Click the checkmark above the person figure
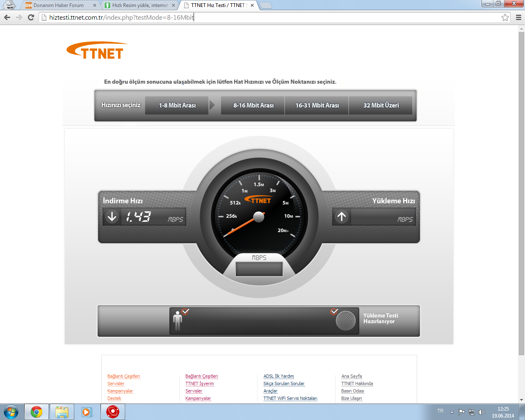Screen dimensions: 525x420 (x=186, y=311)
